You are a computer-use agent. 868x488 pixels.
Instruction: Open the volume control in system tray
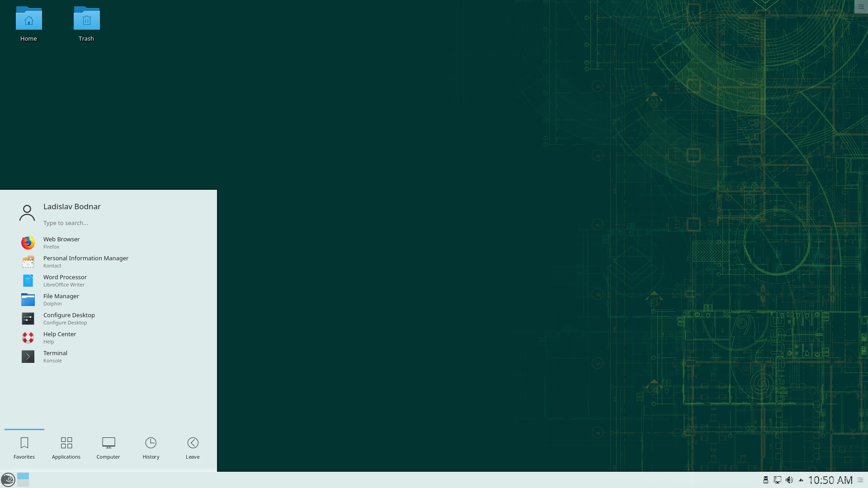[789, 480]
